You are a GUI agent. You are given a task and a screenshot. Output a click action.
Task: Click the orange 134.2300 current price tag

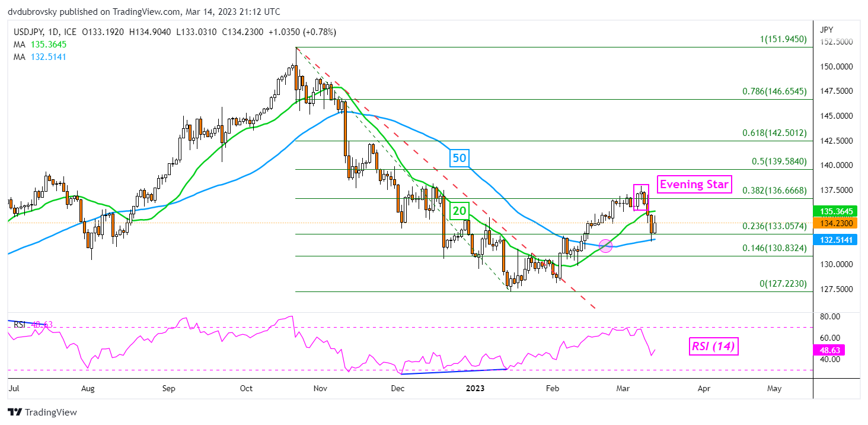tap(837, 223)
